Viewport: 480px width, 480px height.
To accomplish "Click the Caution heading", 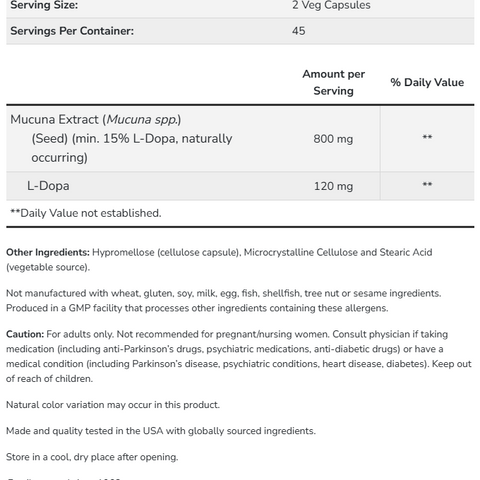I will (25, 334).
